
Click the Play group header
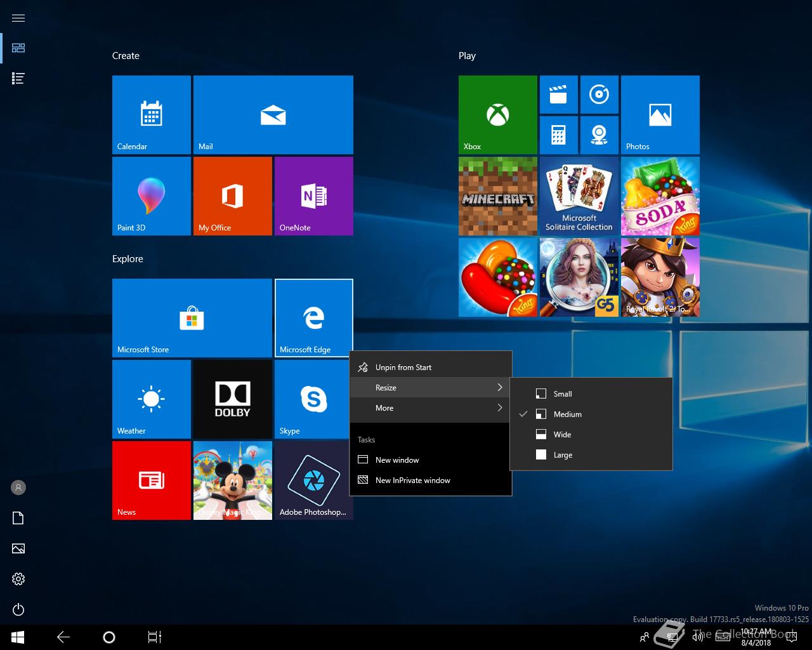tap(467, 56)
